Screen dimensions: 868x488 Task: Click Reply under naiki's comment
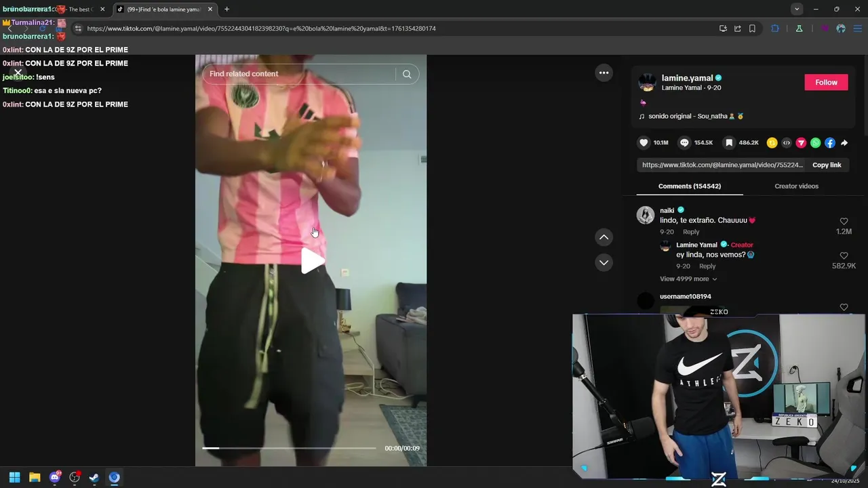tap(690, 232)
